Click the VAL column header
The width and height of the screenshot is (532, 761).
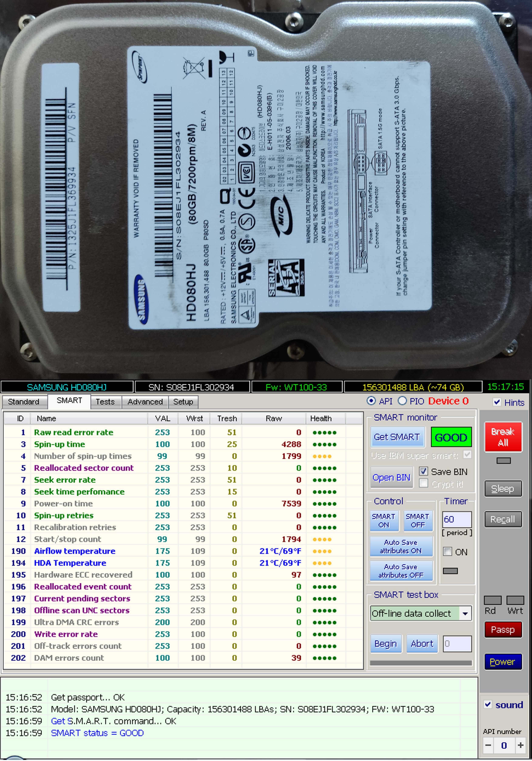click(x=163, y=418)
